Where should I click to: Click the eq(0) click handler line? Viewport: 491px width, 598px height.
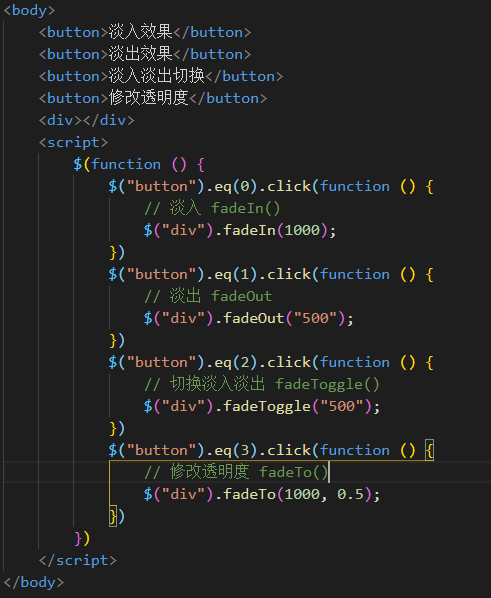pyautogui.click(x=271, y=186)
